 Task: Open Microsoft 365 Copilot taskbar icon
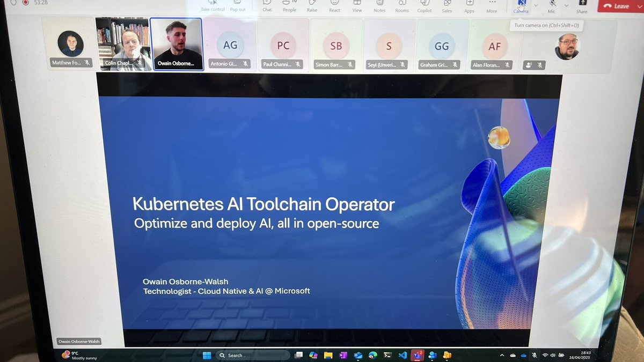pos(313,355)
